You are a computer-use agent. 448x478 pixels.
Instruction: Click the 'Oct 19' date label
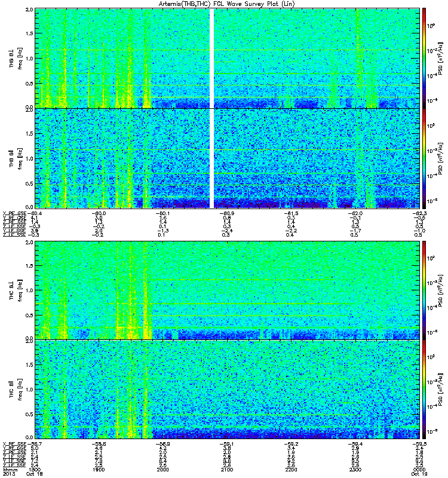pos(419,474)
